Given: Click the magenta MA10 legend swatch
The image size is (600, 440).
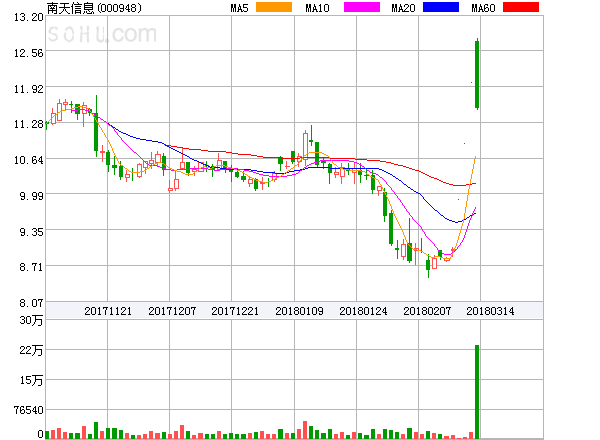Looking at the screenshot, I should [x=362, y=7].
